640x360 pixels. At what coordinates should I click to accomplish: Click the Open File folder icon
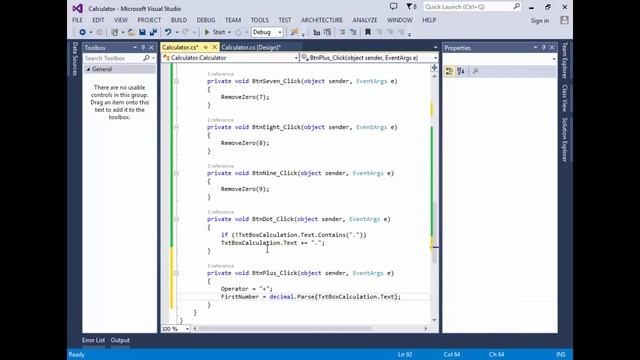pyautogui.click(x=131, y=32)
